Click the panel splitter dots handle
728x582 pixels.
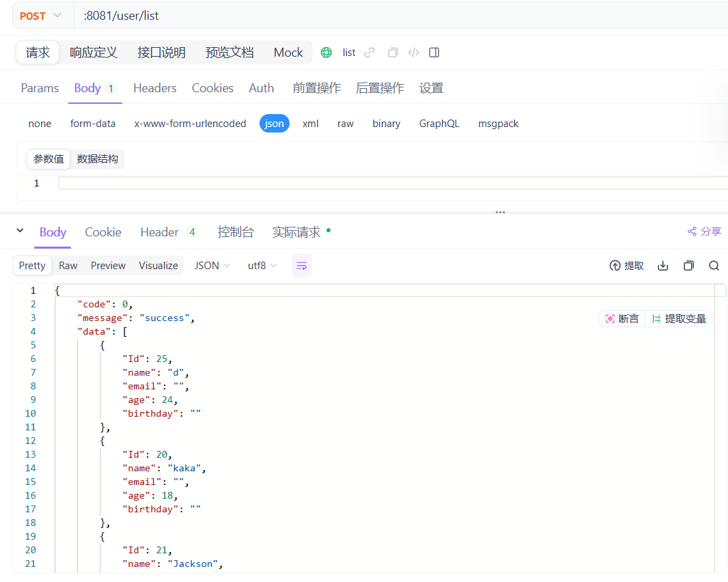500,212
